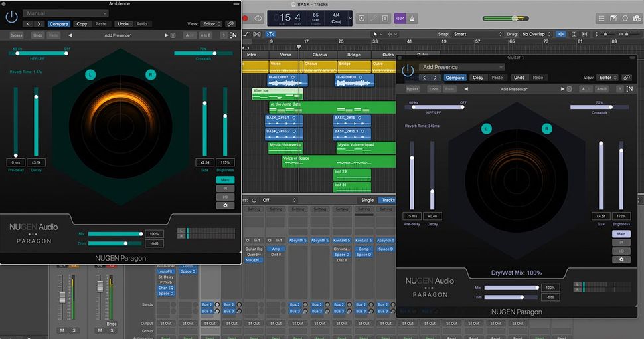644x339 pixels.
Task: Click Copy button in Ambience plugin header
Action: pos(82,24)
